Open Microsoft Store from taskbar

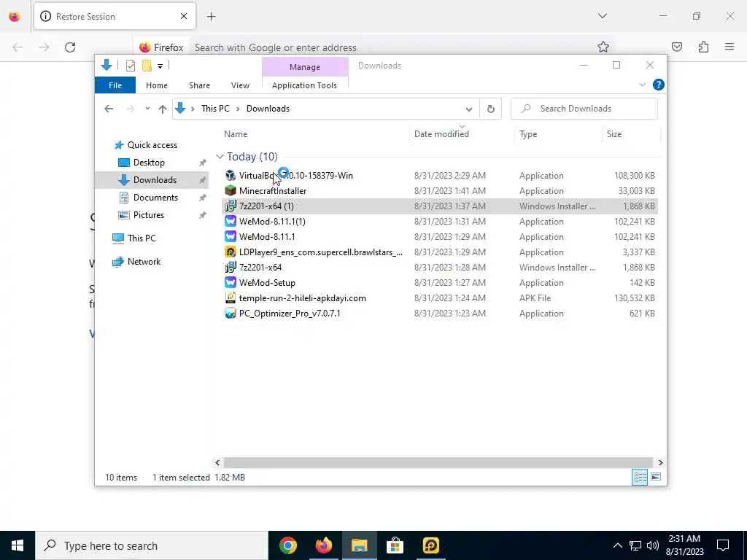click(395, 545)
